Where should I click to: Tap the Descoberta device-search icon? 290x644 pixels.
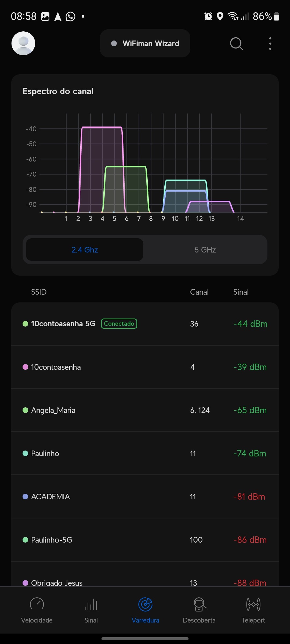pos(199,604)
